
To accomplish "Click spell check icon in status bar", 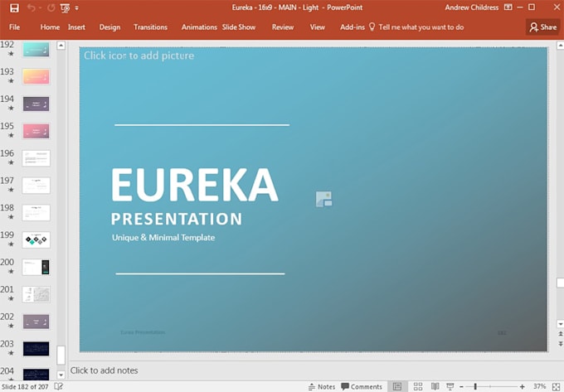I will (x=59, y=386).
